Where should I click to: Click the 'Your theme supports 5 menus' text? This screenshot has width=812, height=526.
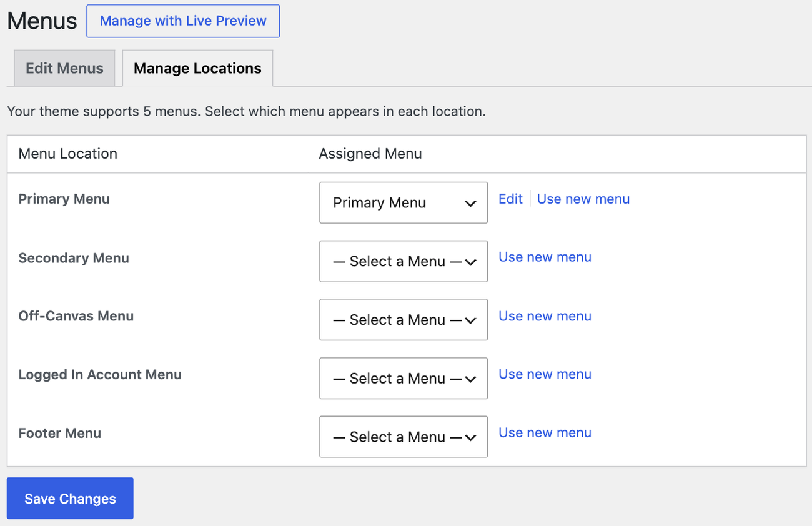[x=246, y=112]
